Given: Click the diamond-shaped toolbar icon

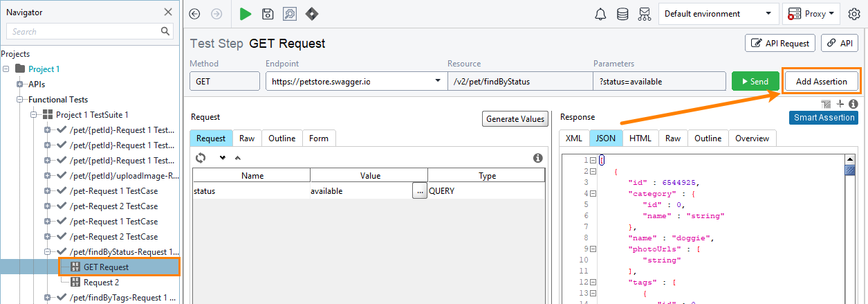Looking at the screenshot, I should [311, 14].
